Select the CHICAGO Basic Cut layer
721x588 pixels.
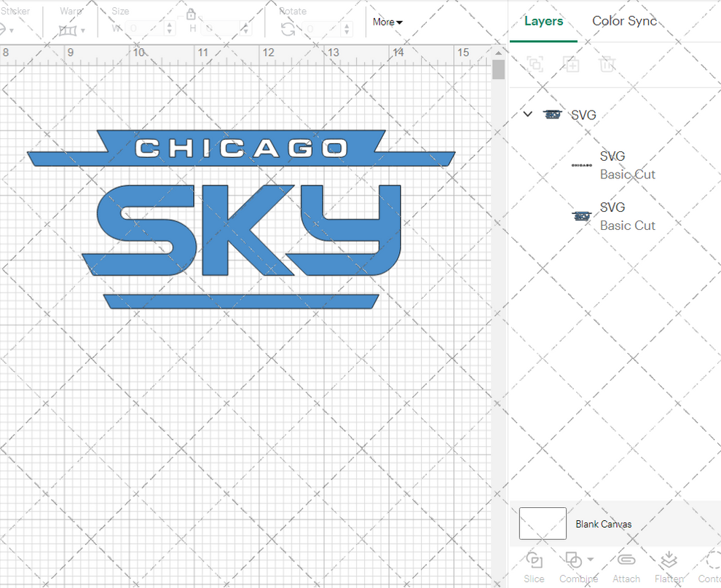point(628,165)
